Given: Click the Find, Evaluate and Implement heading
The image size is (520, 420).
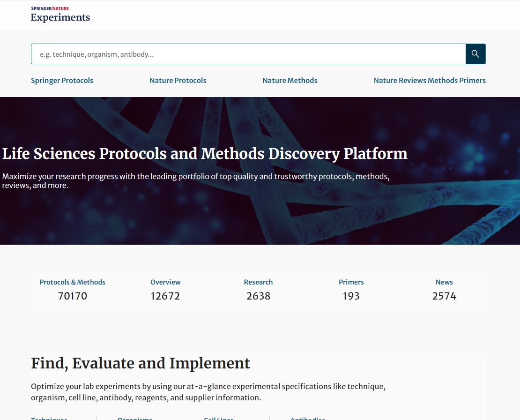Looking at the screenshot, I should [x=140, y=363].
